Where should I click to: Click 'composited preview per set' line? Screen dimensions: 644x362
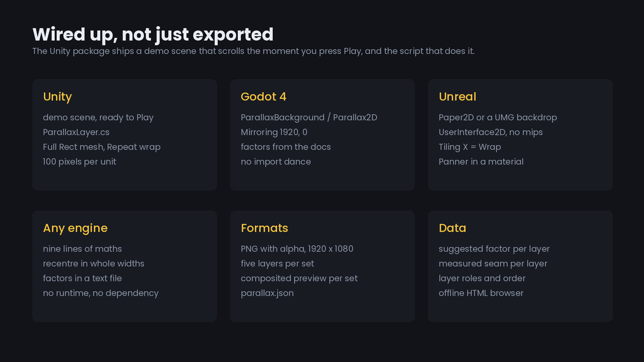(x=299, y=278)
